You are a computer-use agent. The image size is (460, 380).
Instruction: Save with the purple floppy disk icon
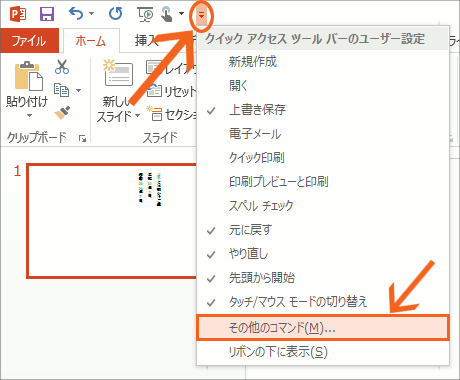[47, 14]
